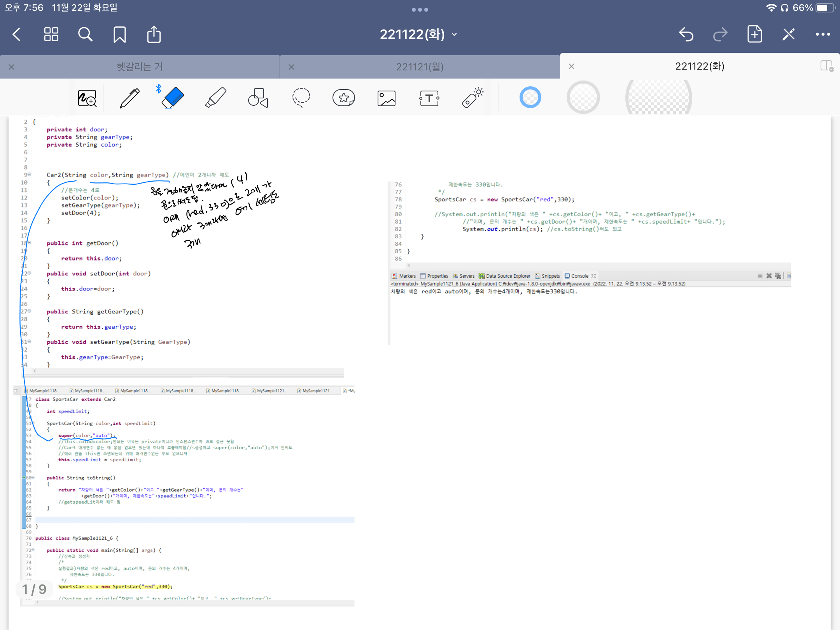Tap the System.out.println(cs); line

[x=502, y=229]
